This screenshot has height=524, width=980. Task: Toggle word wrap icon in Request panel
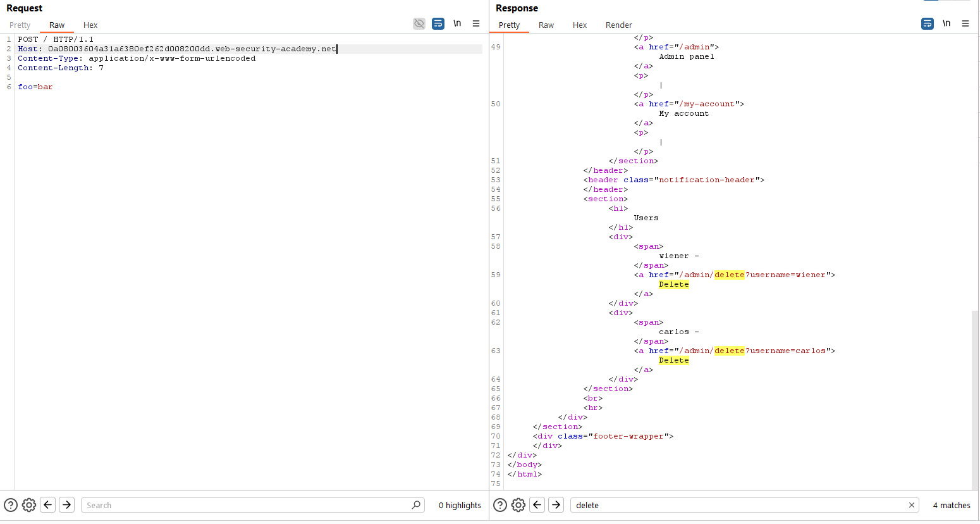(x=438, y=24)
